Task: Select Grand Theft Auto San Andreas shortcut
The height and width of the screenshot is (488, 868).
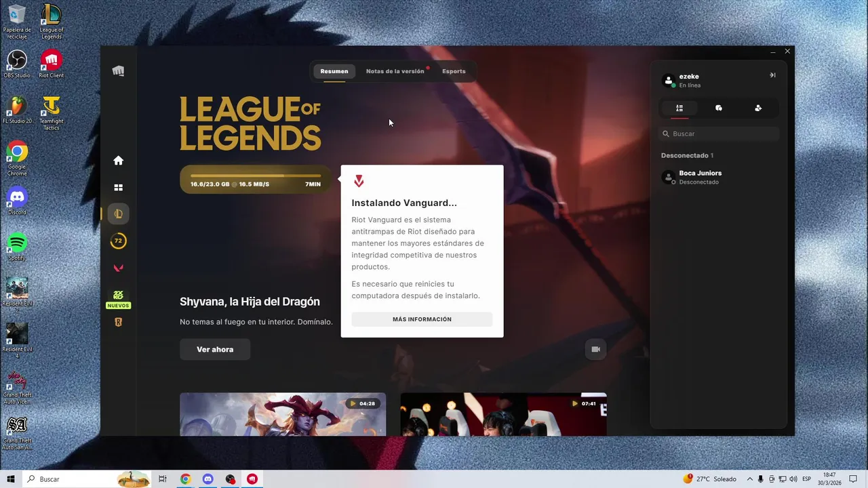Action: (x=17, y=432)
